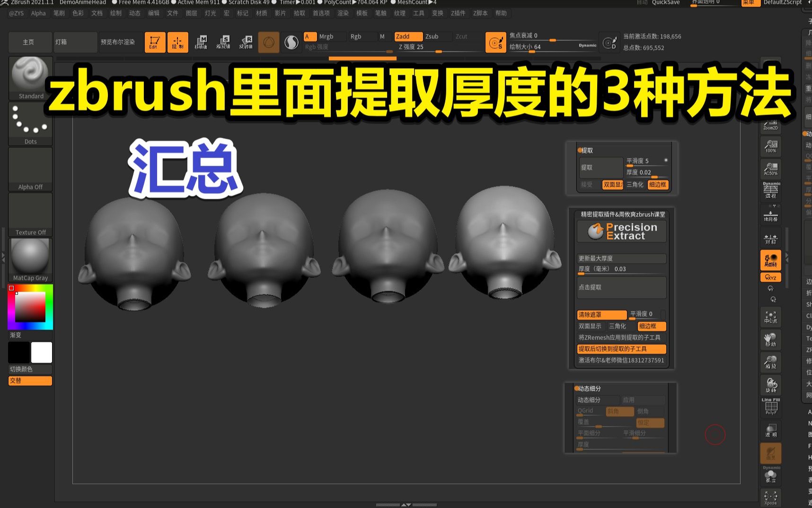Viewport: 812px width, 508px height.
Task: Click the Move (移动) hand icon
Action: click(771, 339)
